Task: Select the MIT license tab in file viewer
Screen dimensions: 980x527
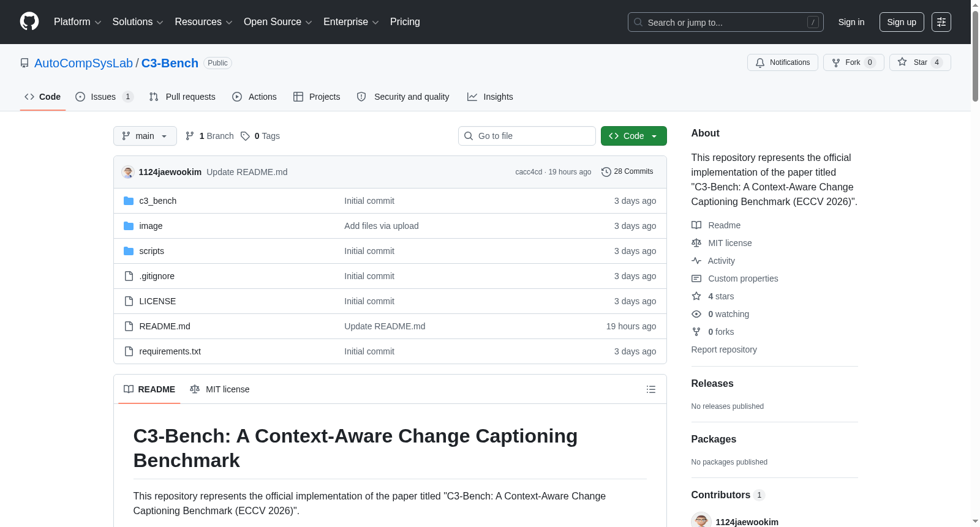Action: pos(220,389)
